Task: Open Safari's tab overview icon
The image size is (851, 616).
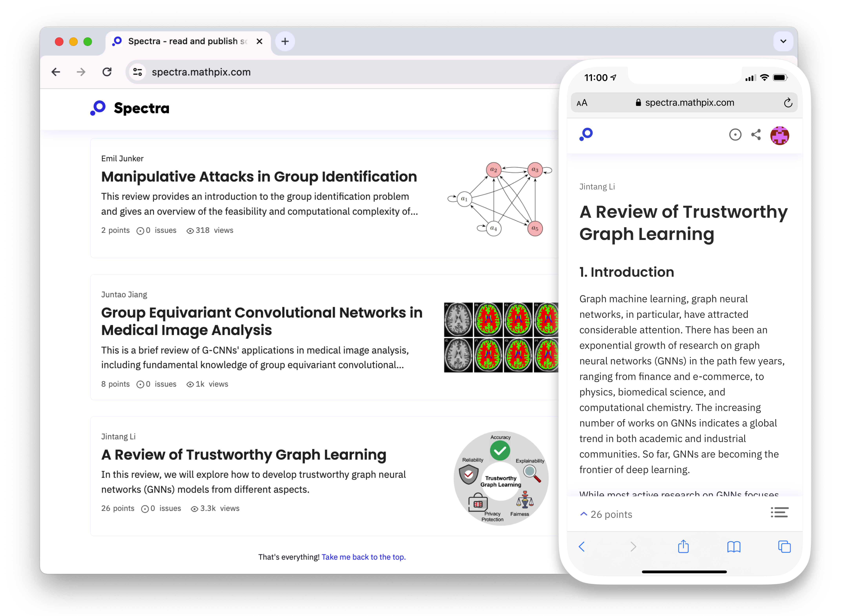Action: pyautogui.click(x=784, y=547)
